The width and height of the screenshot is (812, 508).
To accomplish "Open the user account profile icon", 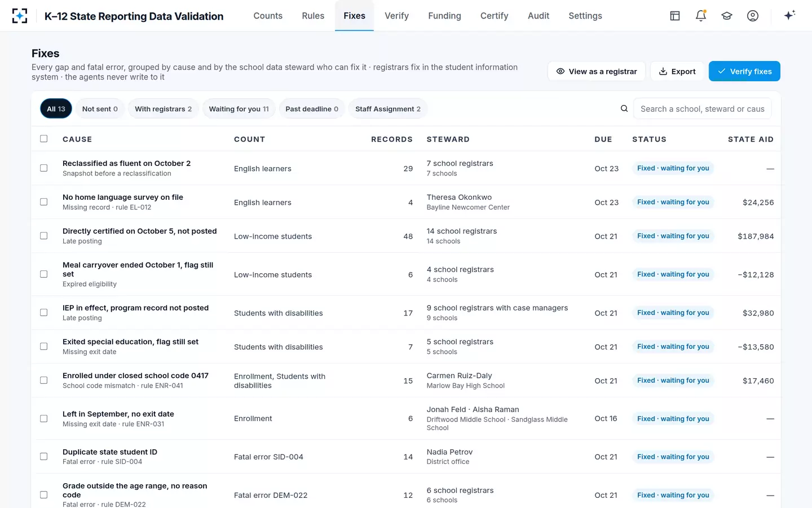I will 753,16.
